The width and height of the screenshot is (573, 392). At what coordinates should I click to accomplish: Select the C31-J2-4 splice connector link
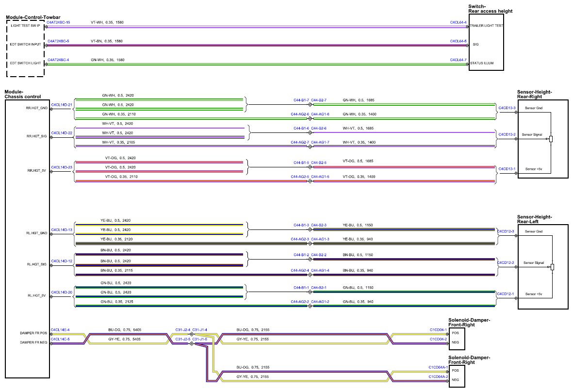[183, 330]
